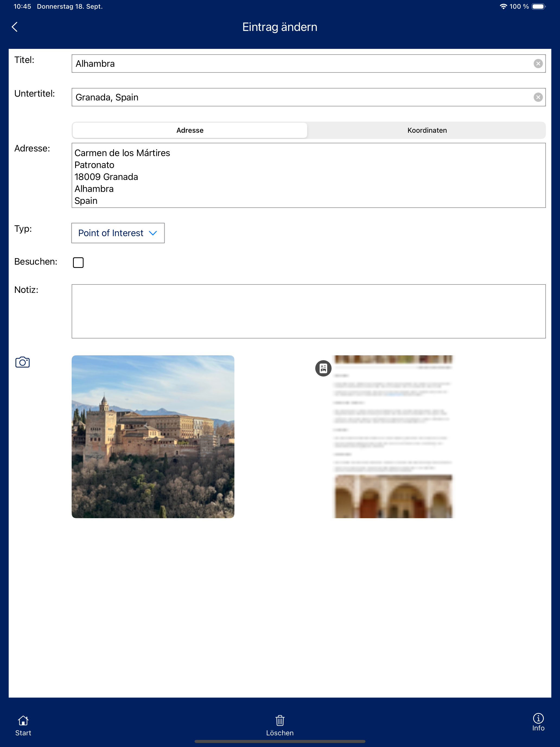Screen dimensions: 560x747
Task: Open the Info page
Action: [538, 722]
